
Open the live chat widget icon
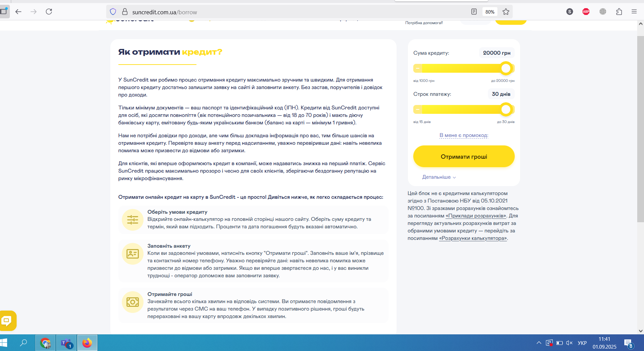pos(7,320)
